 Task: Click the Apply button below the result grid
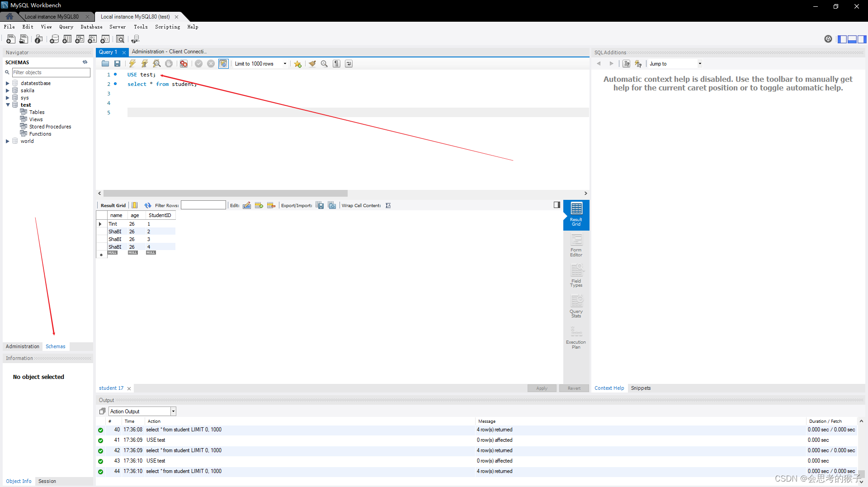click(542, 388)
